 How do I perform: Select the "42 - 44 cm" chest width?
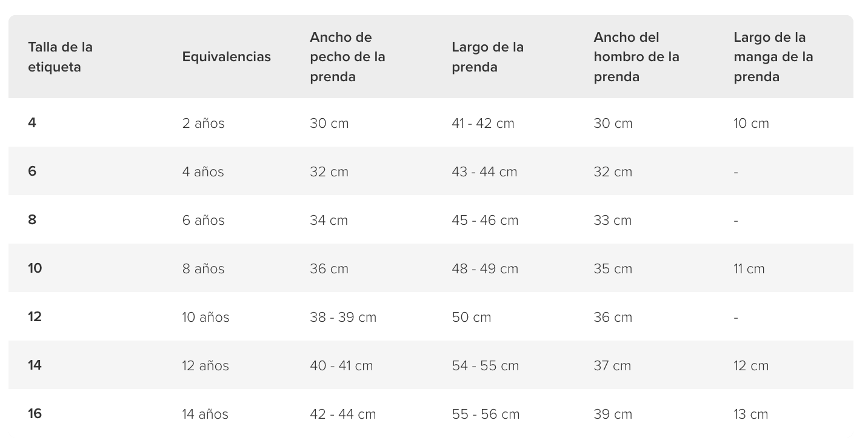[342, 414]
